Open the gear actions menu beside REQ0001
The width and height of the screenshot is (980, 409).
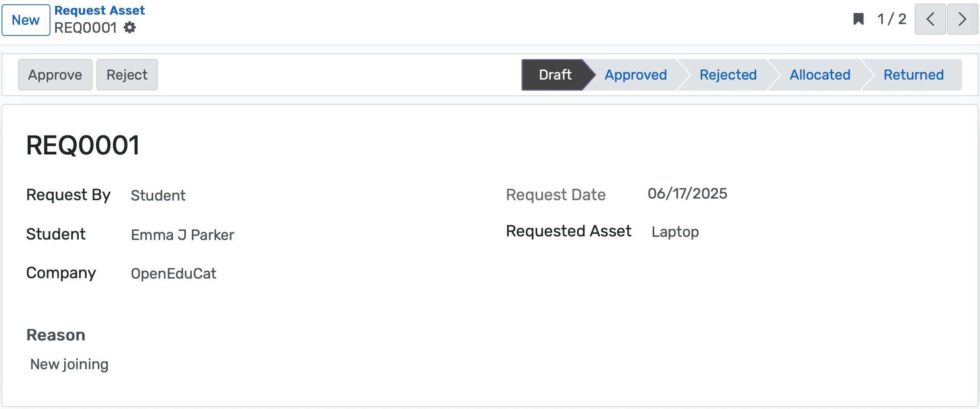(130, 27)
